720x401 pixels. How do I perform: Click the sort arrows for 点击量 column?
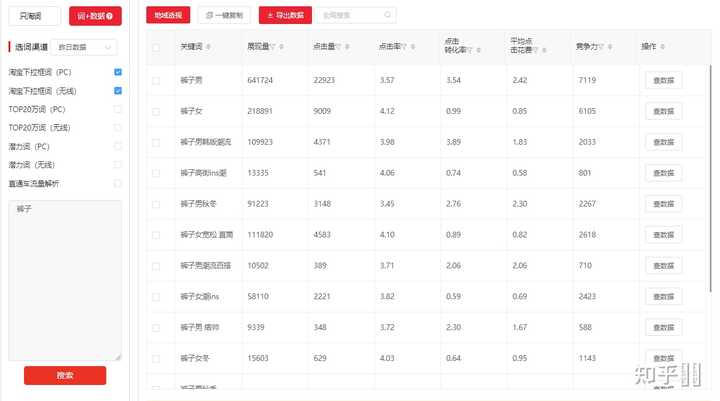click(347, 47)
